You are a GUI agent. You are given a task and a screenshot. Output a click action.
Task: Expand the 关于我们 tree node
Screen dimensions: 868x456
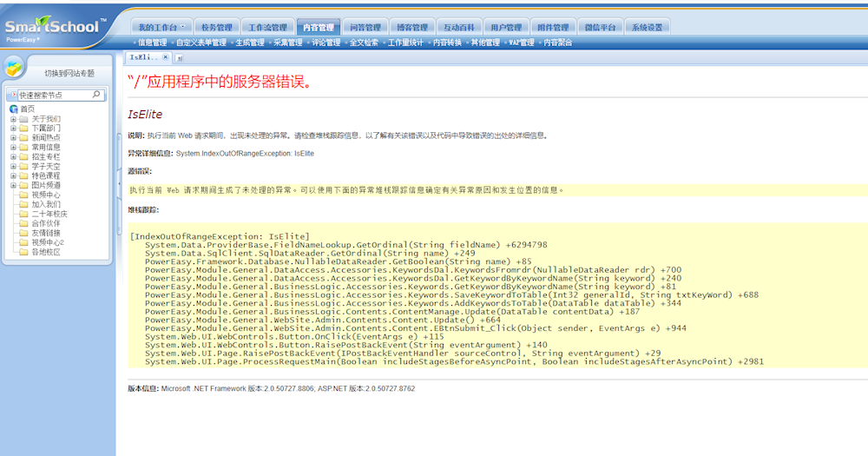[x=13, y=119]
